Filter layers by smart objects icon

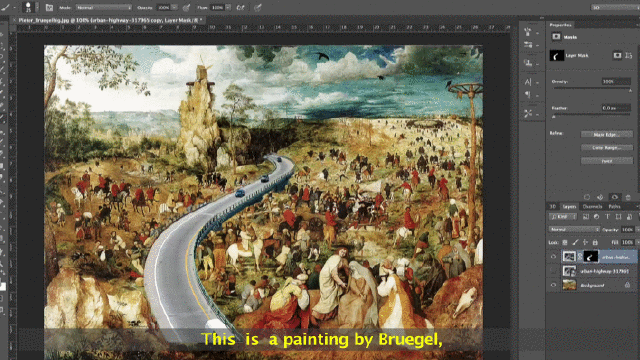tap(629, 217)
